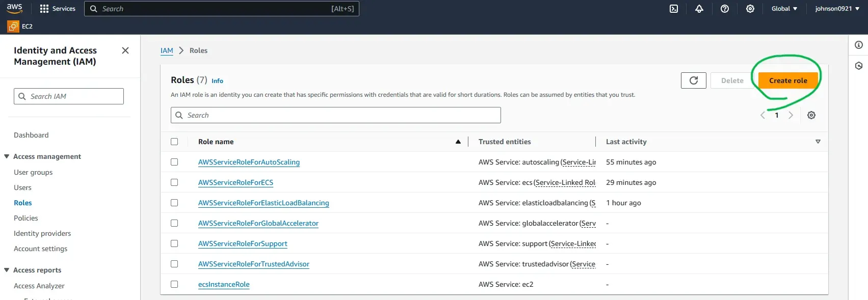Click the magnifier icon in Search IAM
This screenshot has height=300, width=868.
22,96
